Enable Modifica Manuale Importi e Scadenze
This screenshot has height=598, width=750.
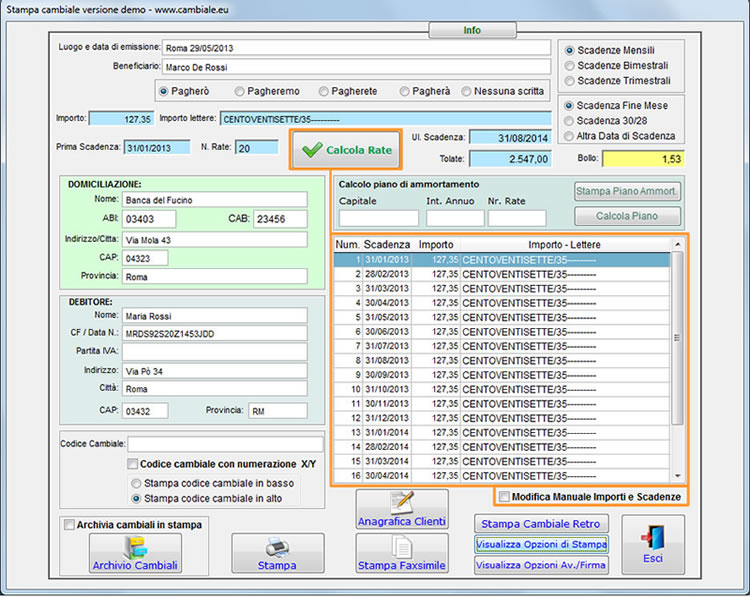tap(504, 497)
